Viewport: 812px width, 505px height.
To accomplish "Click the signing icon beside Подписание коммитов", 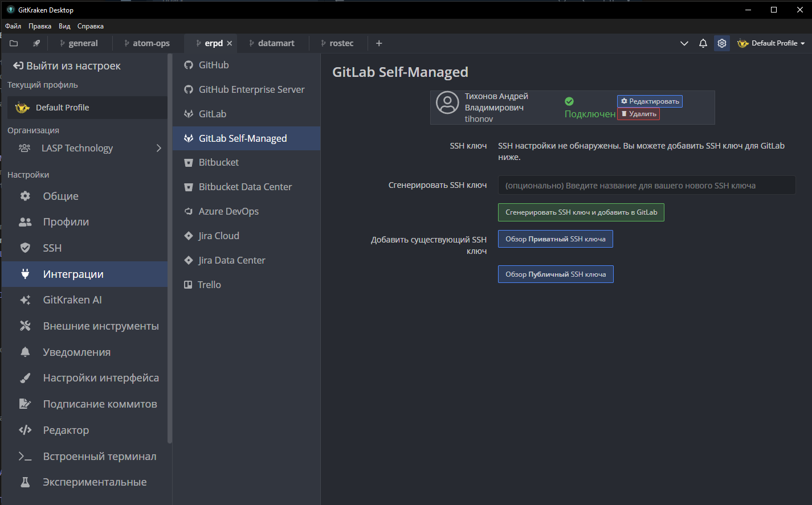I will click(x=25, y=404).
